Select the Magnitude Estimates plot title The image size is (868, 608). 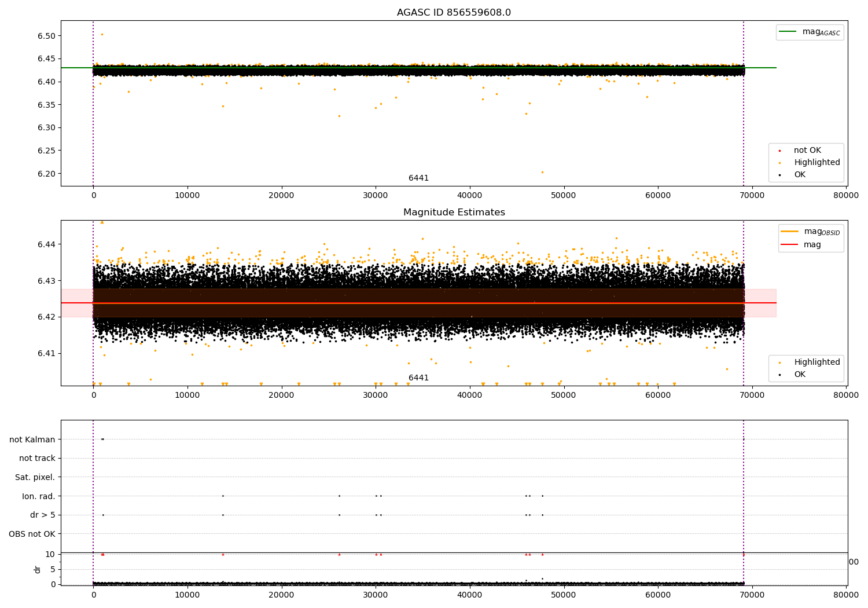click(x=454, y=213)
